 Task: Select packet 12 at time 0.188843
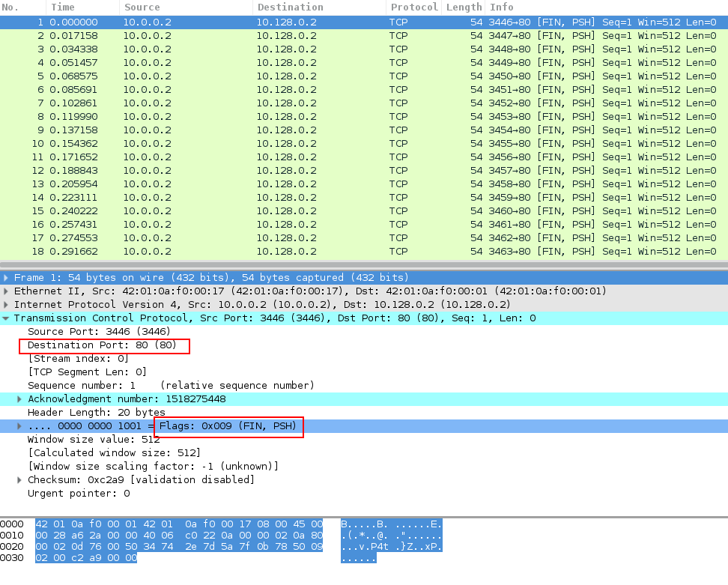364,170
